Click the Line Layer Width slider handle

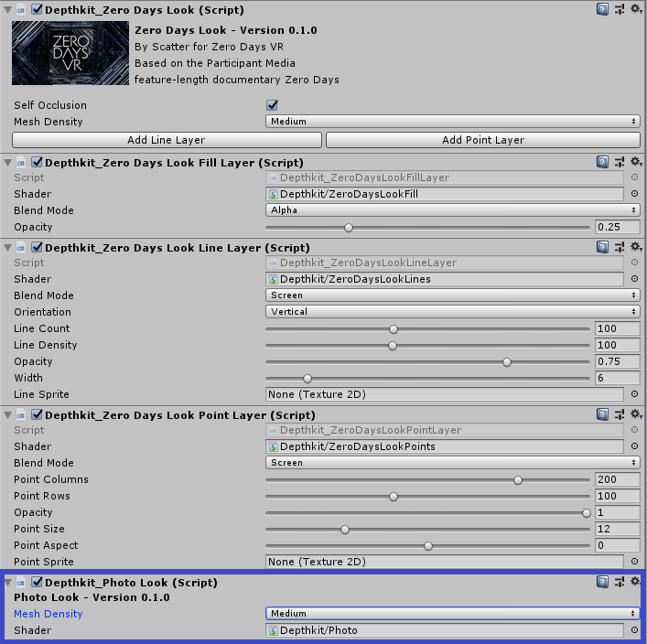(307, 378)
